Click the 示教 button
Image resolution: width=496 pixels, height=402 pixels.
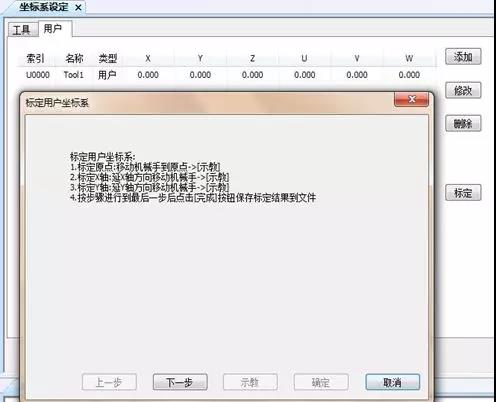(x=250, y=382)
